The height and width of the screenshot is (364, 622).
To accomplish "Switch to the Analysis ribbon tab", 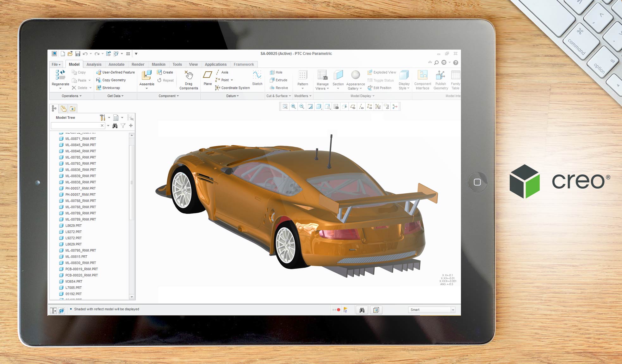I will 94,64.
